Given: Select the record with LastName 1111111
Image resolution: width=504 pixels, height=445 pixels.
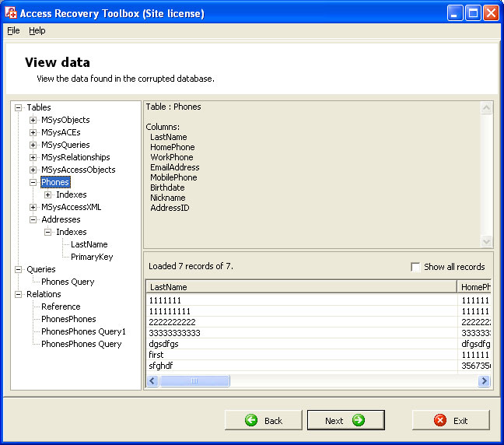Looking at the screenshot, I should 302,300.
